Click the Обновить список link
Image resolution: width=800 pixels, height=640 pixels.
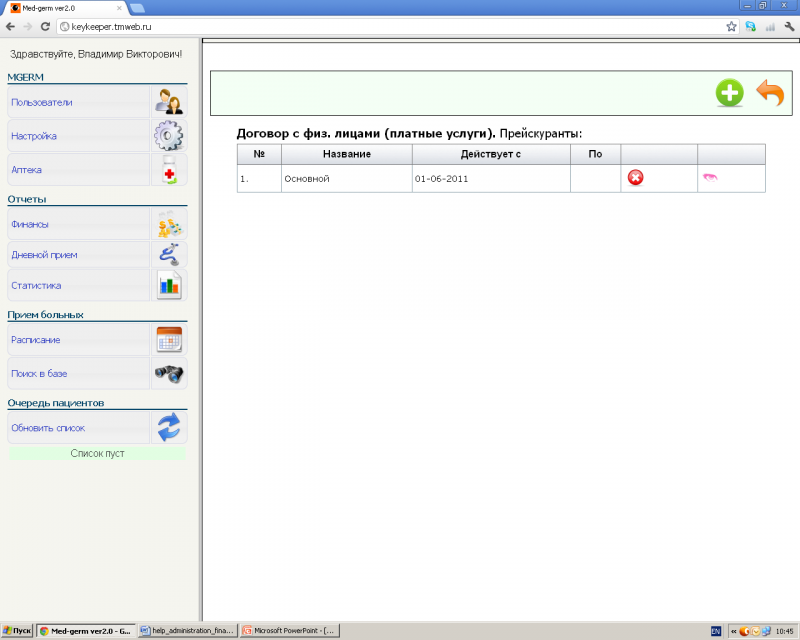pos(48,428)
